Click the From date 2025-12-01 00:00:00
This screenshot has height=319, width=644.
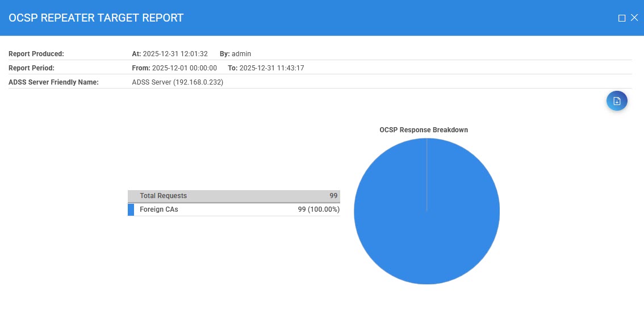pyautogui.click(x=185, y=68)
